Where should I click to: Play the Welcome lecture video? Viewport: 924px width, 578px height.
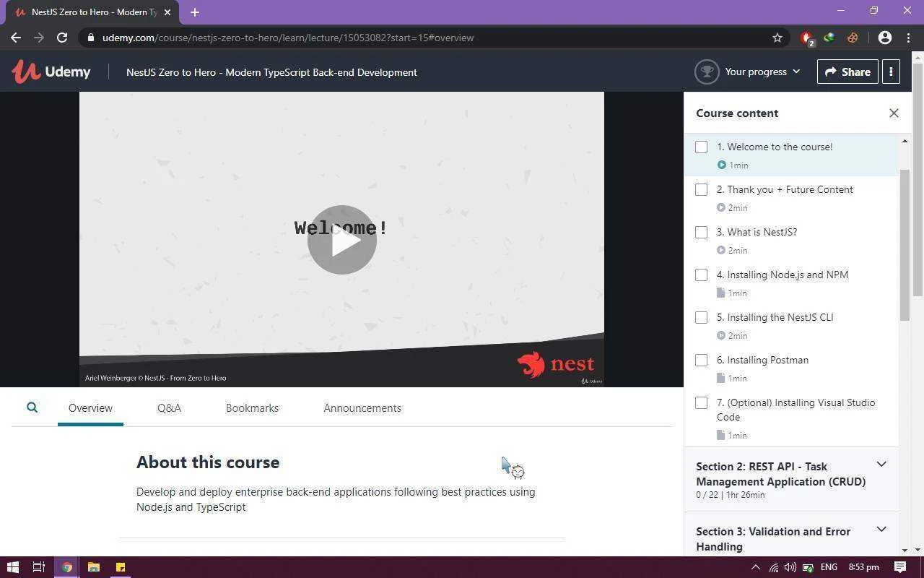(342, 240)
